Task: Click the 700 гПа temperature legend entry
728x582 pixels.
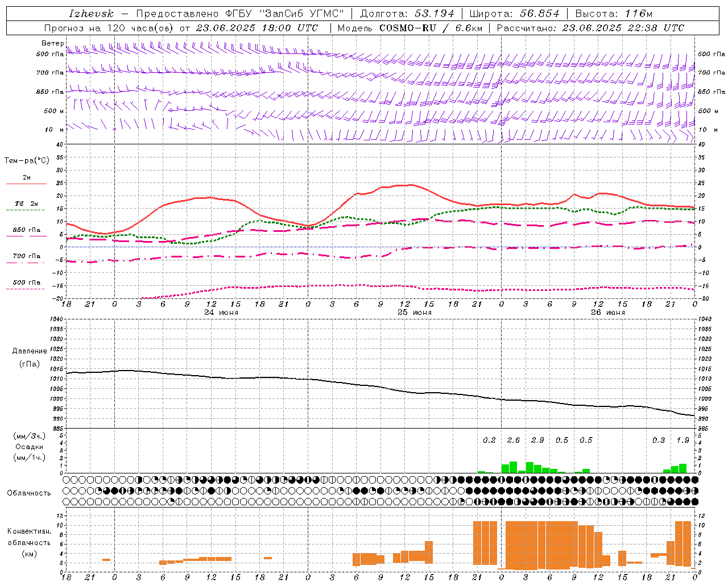Action: click(27, 256)
